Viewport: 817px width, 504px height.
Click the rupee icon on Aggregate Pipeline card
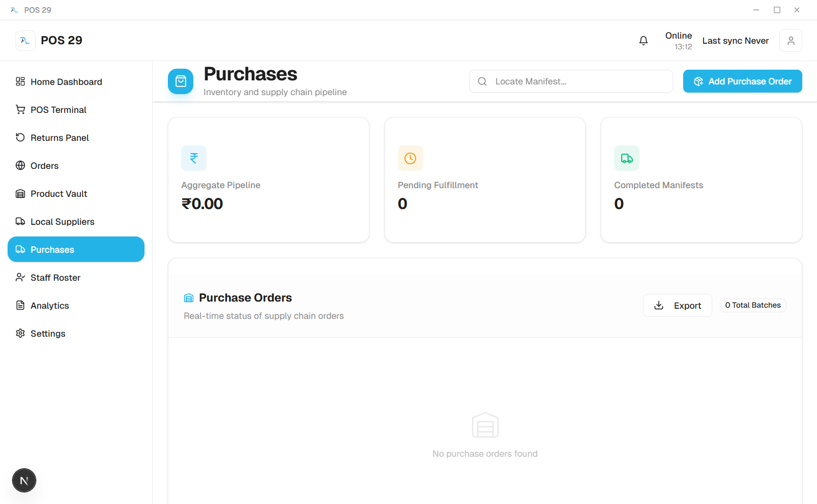[194, 158]
